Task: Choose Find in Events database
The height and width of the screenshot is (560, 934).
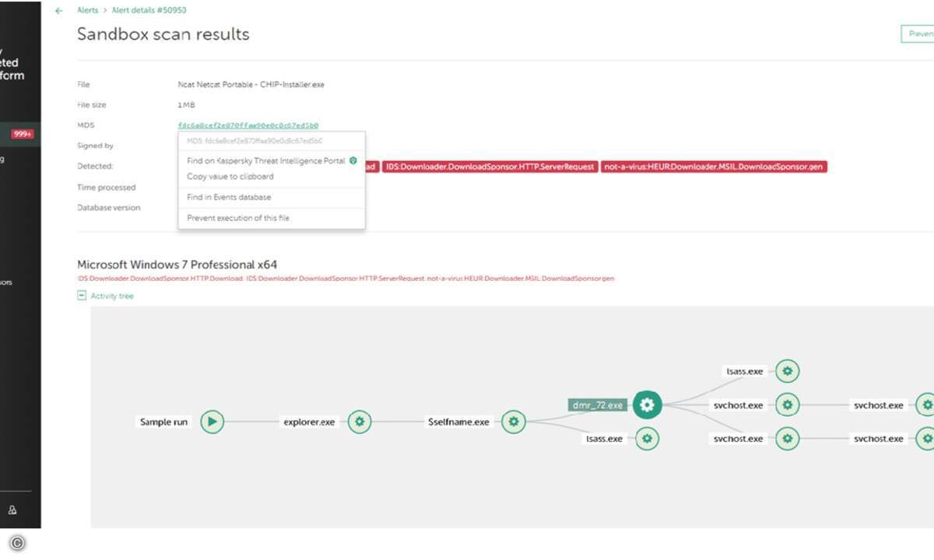Action: (x=229, y=198)
